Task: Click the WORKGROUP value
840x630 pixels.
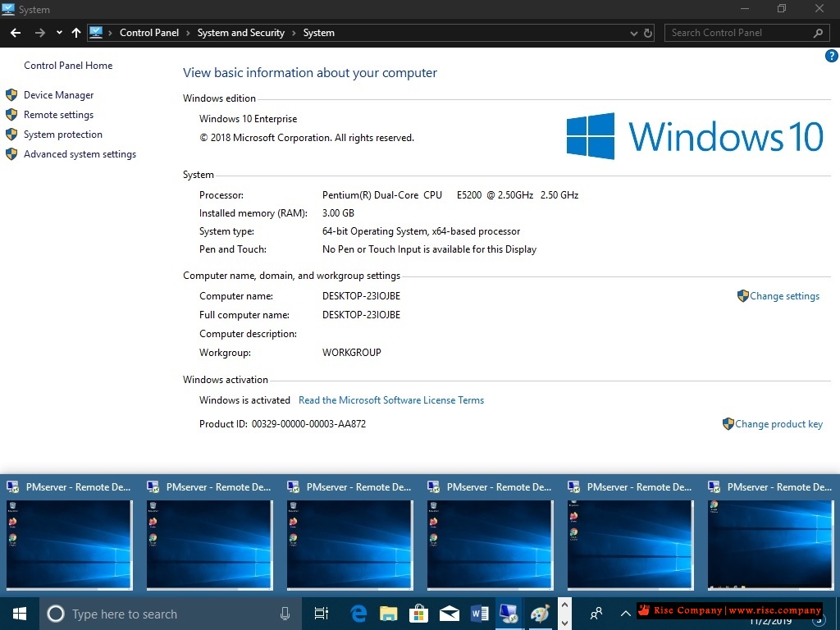Action: point(351,353)
